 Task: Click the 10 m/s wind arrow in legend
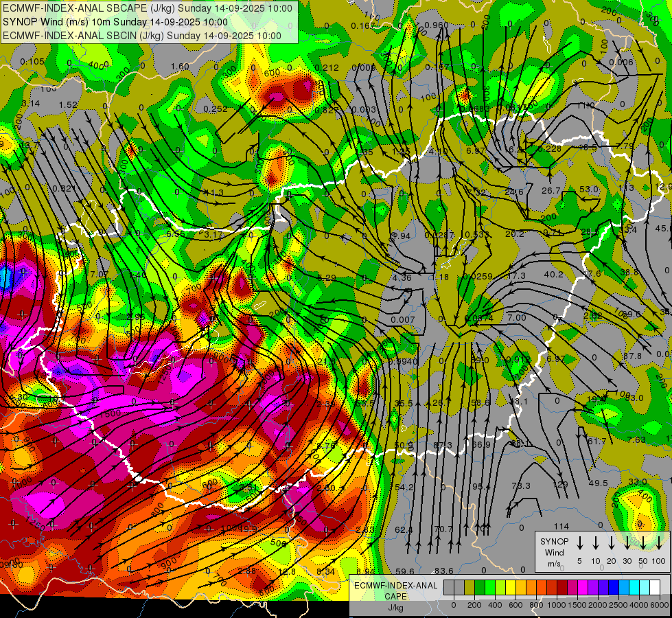point(595,543)
